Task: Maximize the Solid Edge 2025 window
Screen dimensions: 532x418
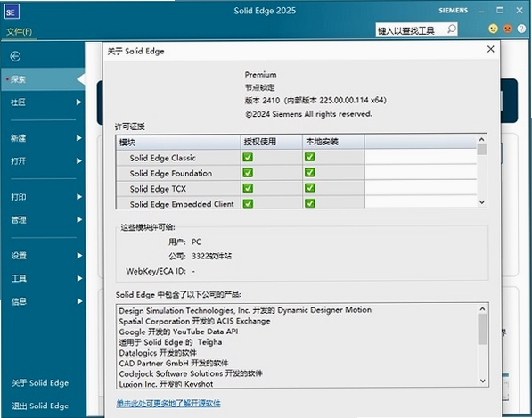Action: point(500,10)
